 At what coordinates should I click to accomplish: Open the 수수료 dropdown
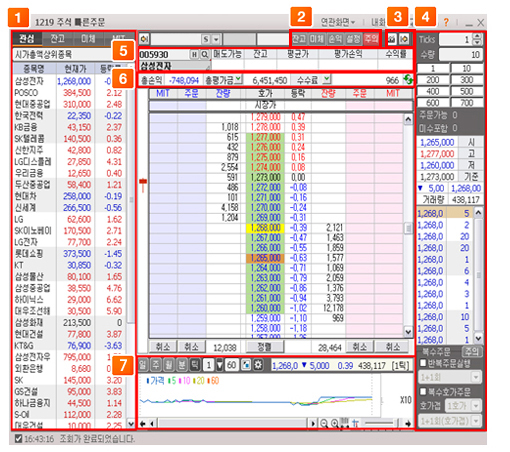click(x=327, y=79)
